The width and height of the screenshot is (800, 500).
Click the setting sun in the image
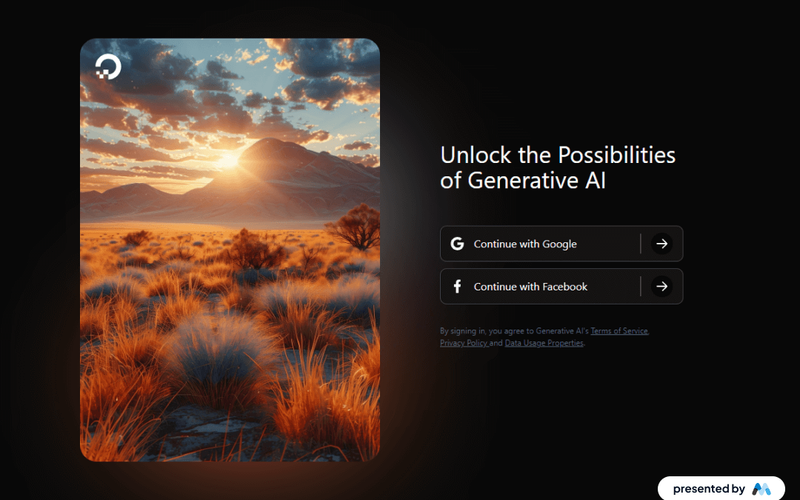(229, 160)
